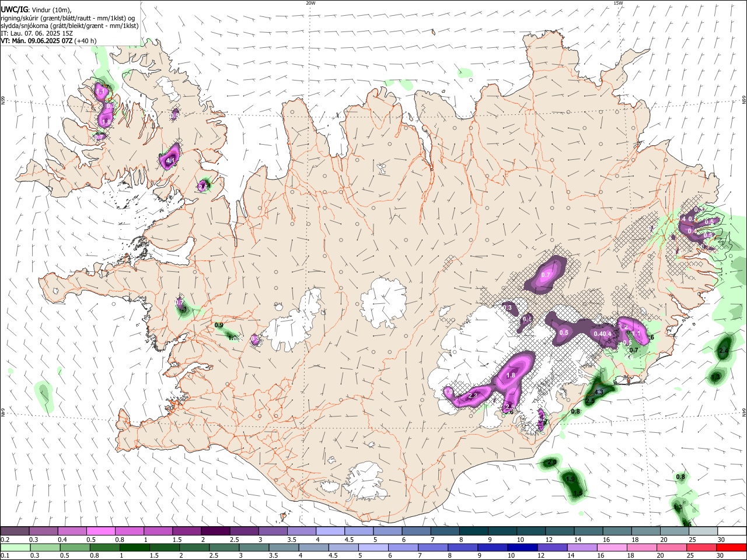Click the 0.7 value in pink area north of Vatnajökull
Image resolution: width=747 pixels, height=560 pixels.
(x=546, y=275)
